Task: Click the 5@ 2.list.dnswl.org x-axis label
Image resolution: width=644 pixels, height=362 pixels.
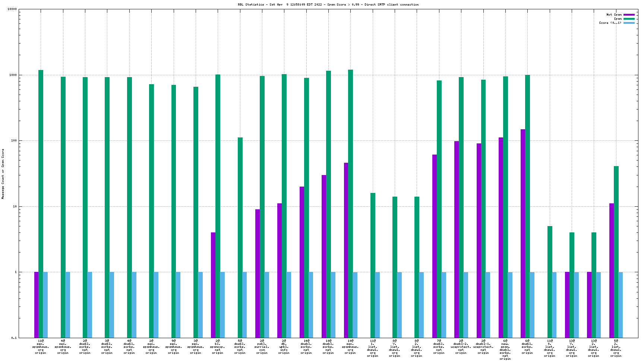Action: tap(616, 348)
